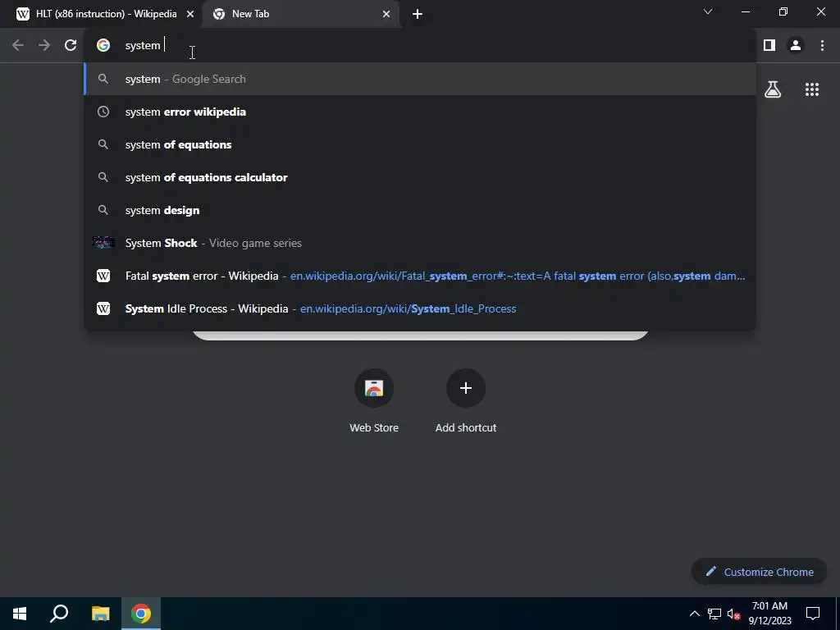Choose 'system - Google Search' suggestion

pos(420,79)
